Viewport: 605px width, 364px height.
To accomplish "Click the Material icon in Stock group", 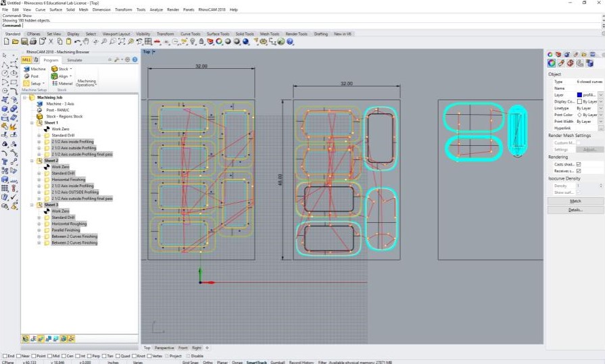I will coord(55,83).
